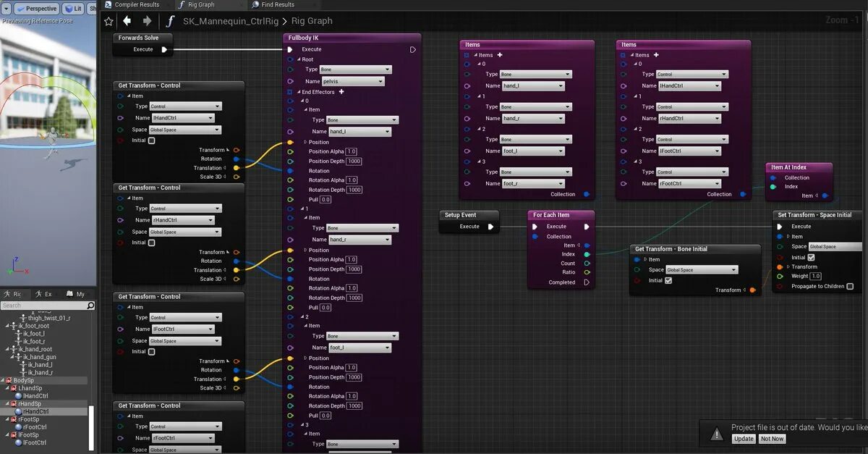868x454 pixels.
Task: Open the viewport options arrow menu
Action: coord(7,9)
